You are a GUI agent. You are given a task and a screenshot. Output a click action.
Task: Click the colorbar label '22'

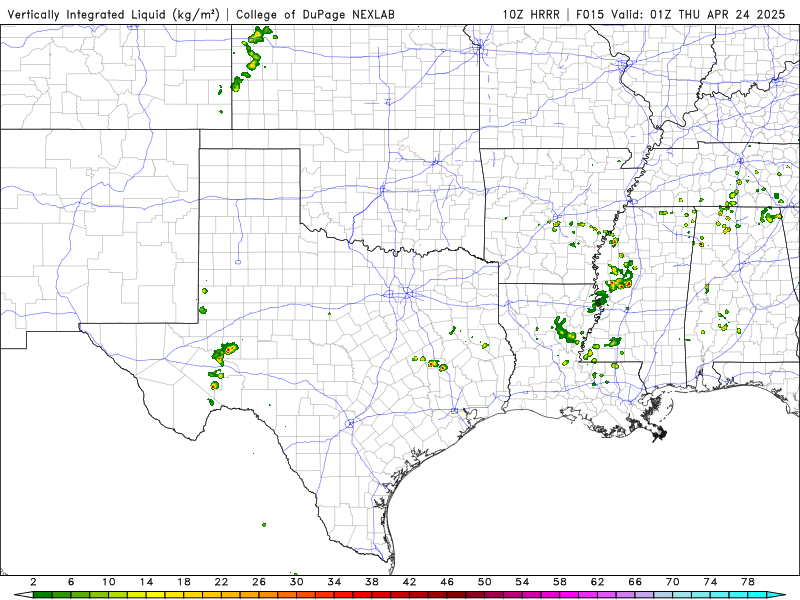[221, 582]
